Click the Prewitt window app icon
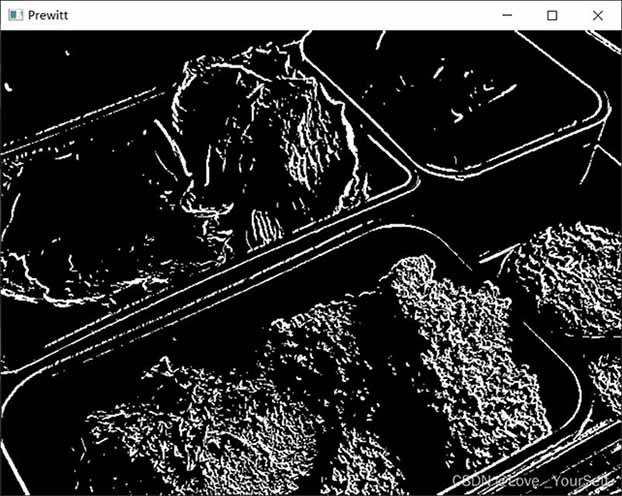The image size is (622, 496). pos(15,15)
